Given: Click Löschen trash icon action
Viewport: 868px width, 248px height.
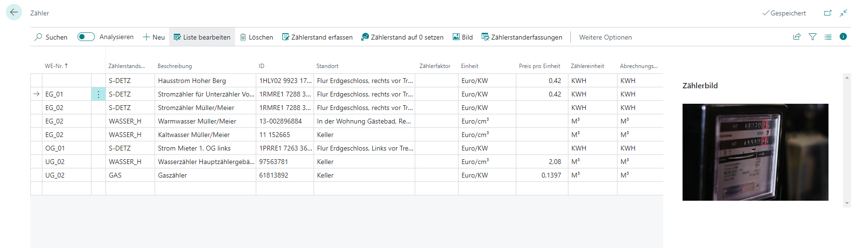Looking at the screenshot, I should pos(256,37).
